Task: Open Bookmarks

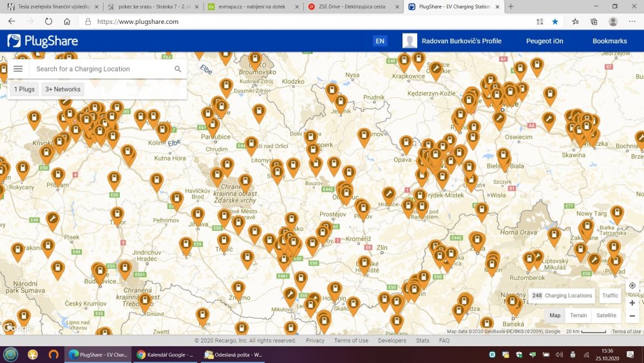Action: (609, 41)
